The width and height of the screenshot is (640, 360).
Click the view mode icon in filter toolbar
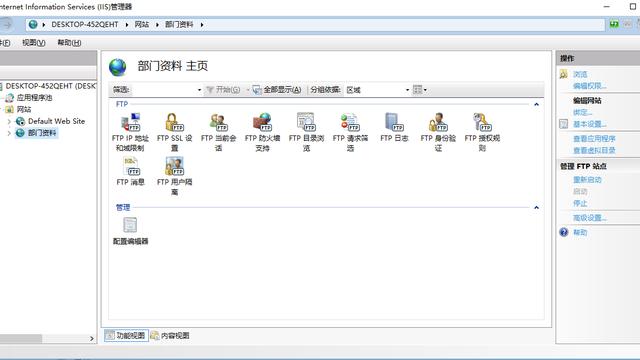(417, 89)
